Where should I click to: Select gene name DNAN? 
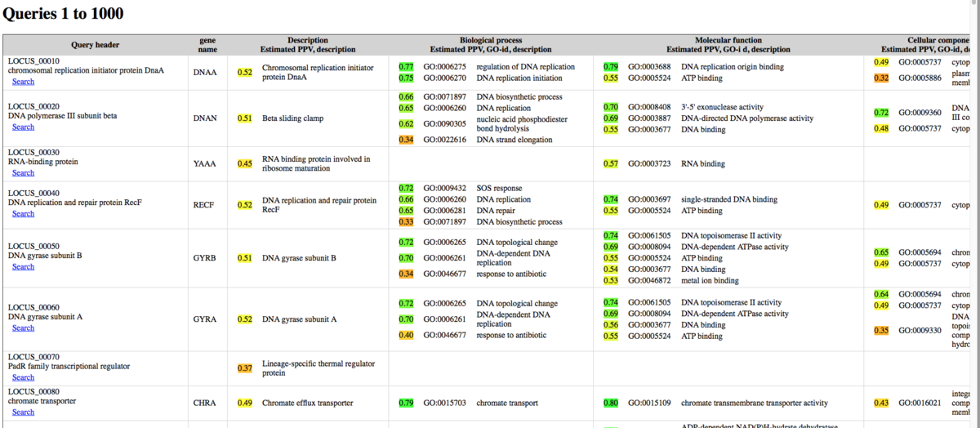tap(205, 118)
